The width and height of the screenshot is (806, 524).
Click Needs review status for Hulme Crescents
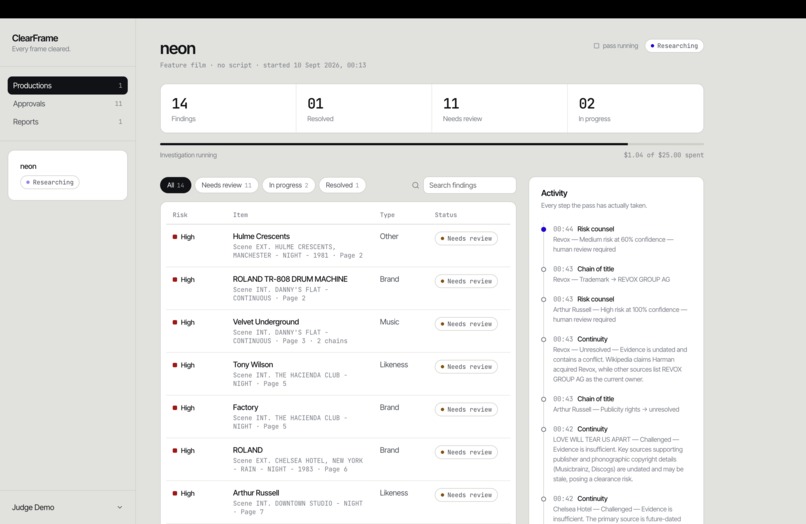466,239
